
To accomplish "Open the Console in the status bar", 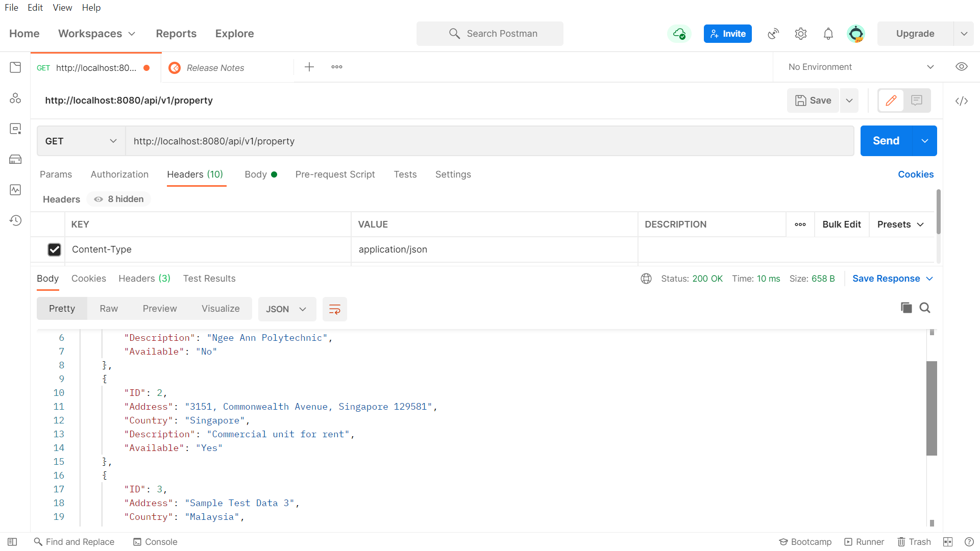I will (x=155, y=542).
